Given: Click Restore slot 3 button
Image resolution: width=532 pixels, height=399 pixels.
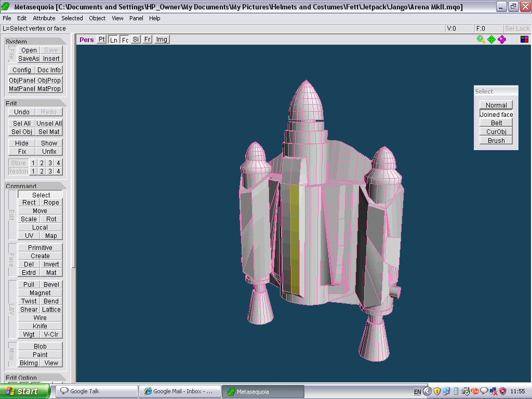Looking at the screenshot, I should point(50,171).
